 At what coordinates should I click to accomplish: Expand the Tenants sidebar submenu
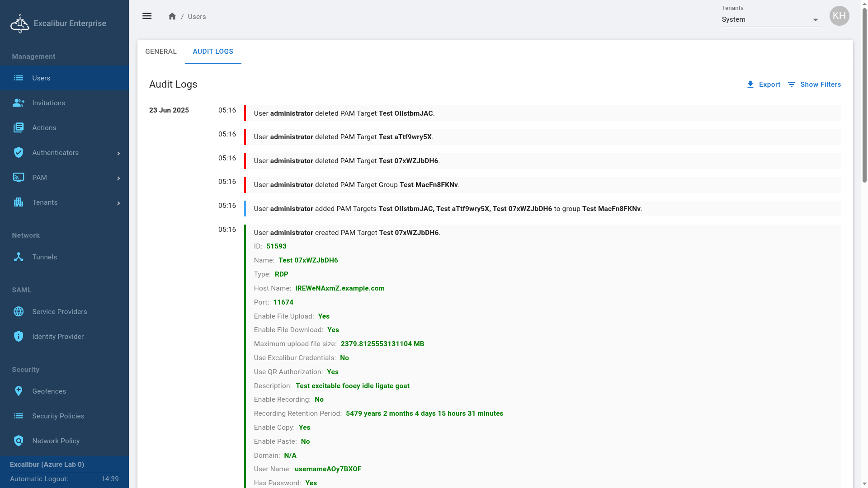pos(118,203)
